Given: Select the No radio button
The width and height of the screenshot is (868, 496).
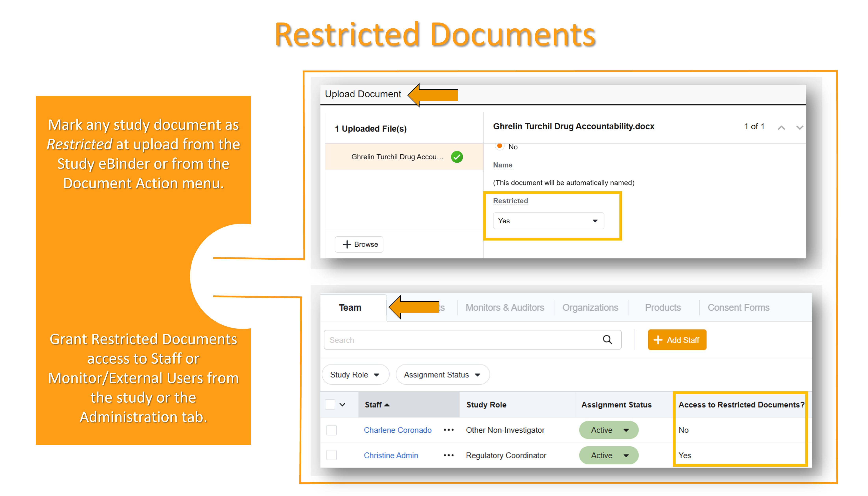Looking at the screenshot, I should click(499, 146).
